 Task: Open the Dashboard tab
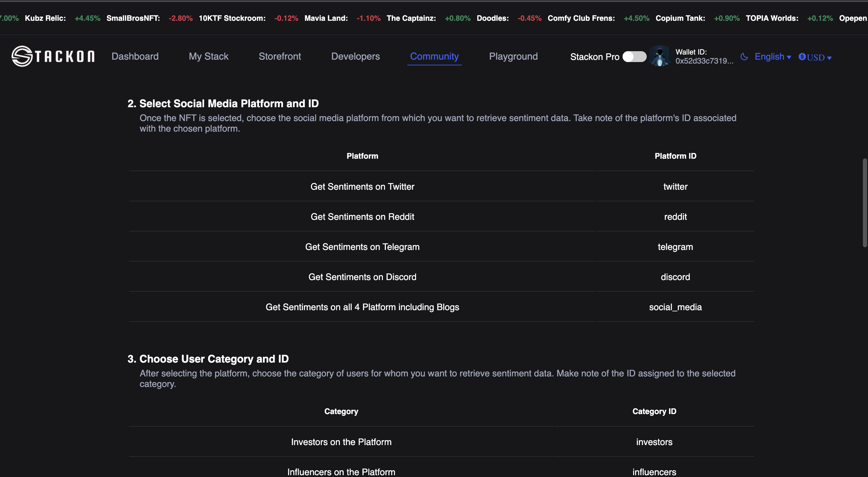[x=135, y=56]
